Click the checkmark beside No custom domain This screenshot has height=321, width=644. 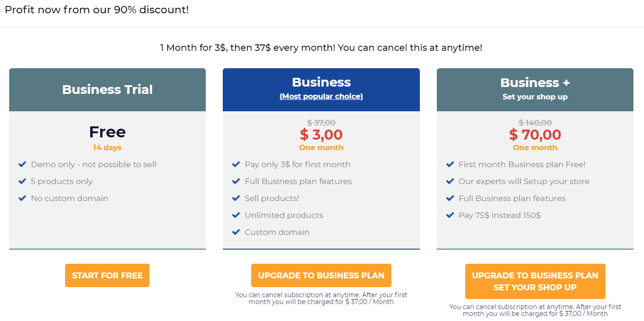click(x=22, y=198)
